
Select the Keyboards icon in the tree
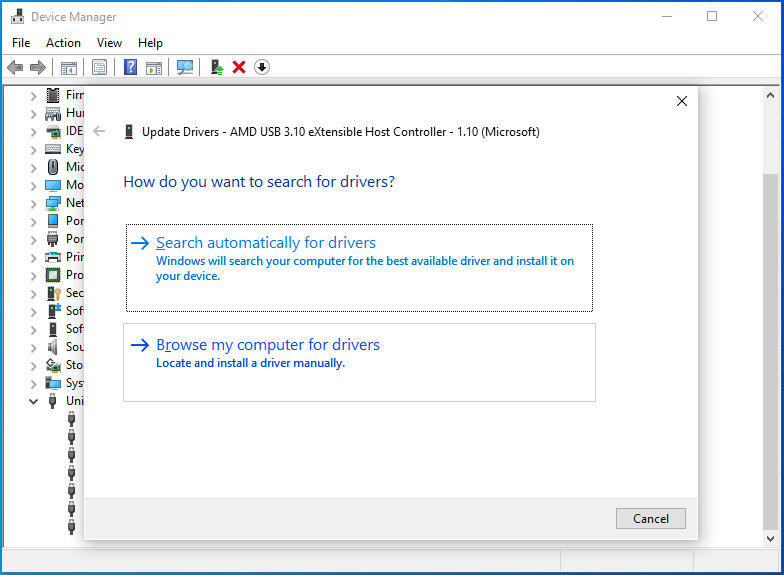click(53, 149)
